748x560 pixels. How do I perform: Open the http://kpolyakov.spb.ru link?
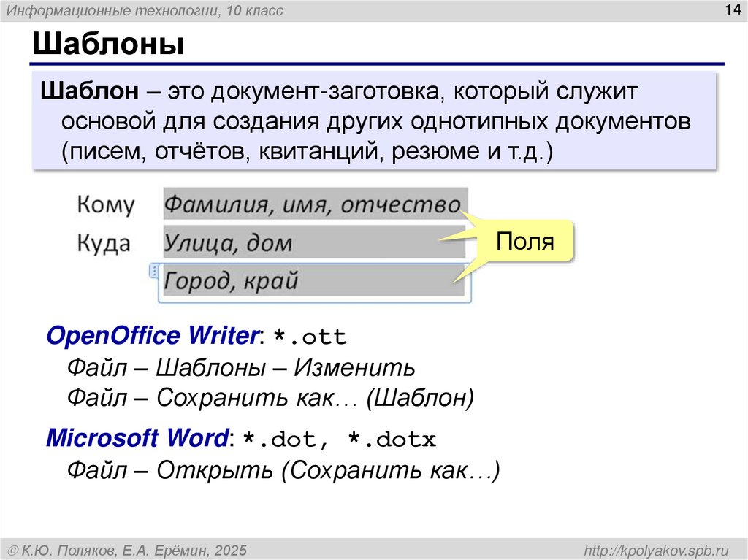[657, 550]
